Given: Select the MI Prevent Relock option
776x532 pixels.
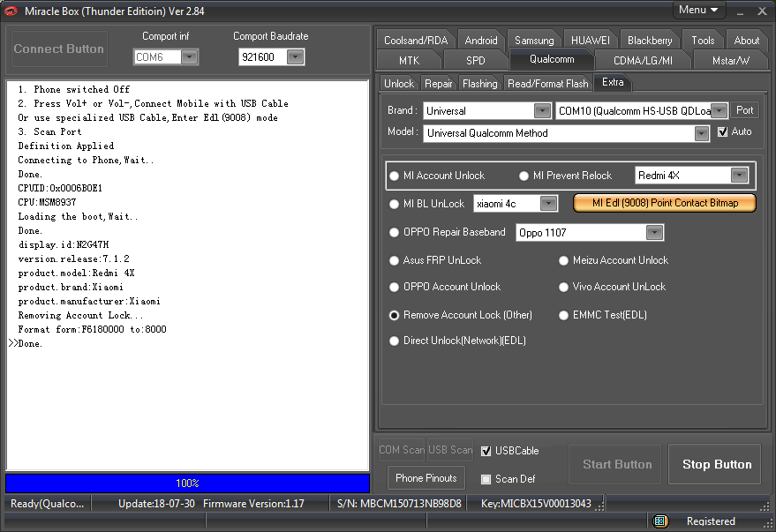Looking at the screenshot, I should 524,176.
